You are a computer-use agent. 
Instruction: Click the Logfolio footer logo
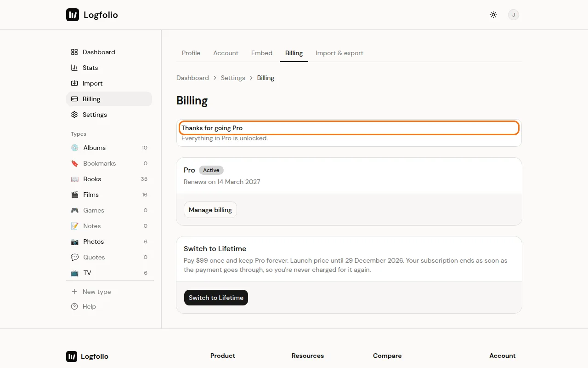(87, 356)
